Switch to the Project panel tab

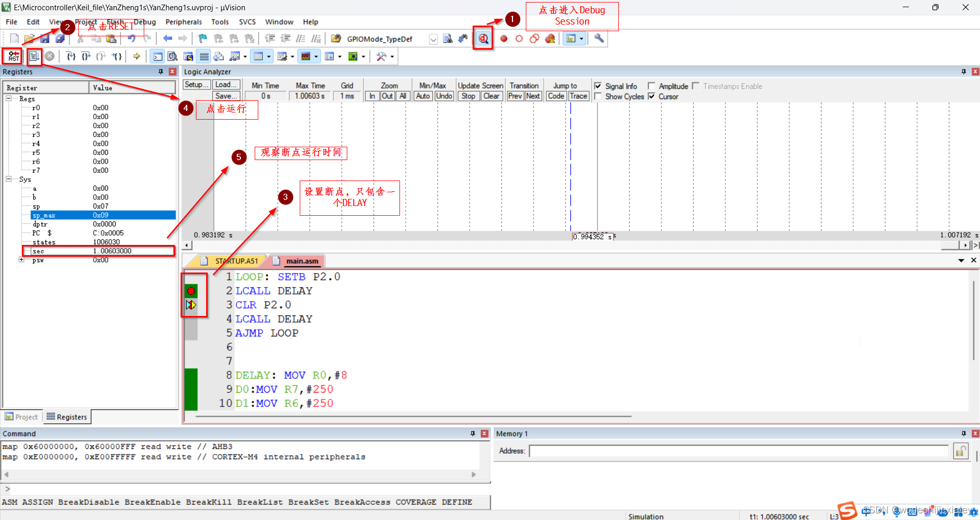click(x=21, y=417)
